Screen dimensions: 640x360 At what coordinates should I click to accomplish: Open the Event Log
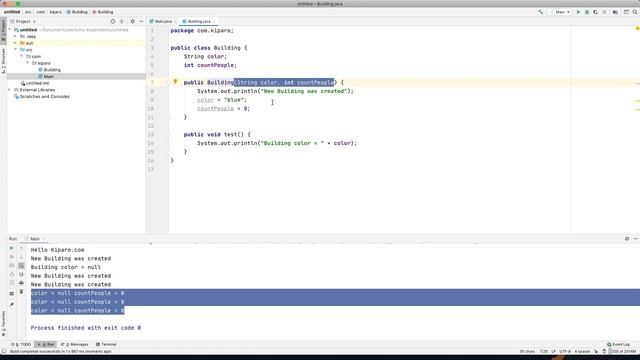(x=618, y=344)
